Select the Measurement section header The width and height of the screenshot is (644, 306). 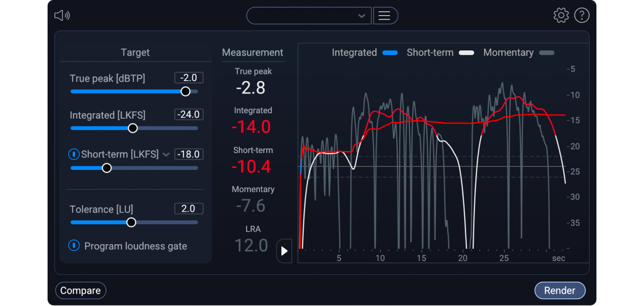click(252, 53)
